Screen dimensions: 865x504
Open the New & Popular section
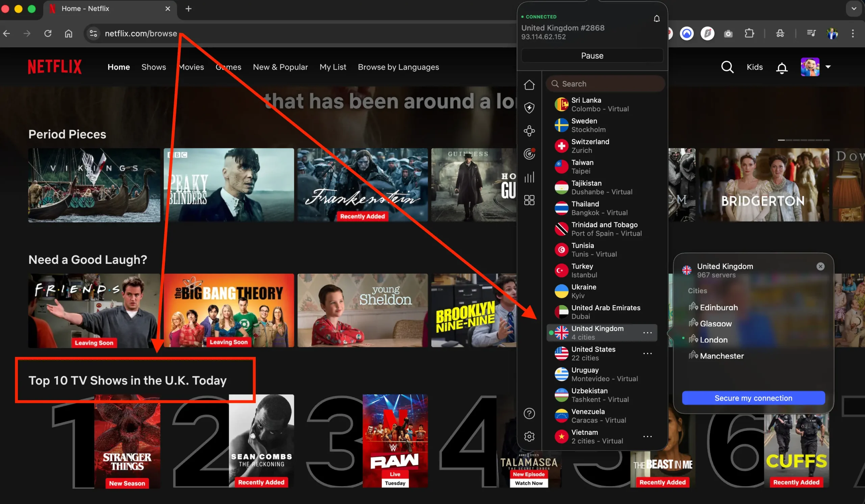click(280, 67)
